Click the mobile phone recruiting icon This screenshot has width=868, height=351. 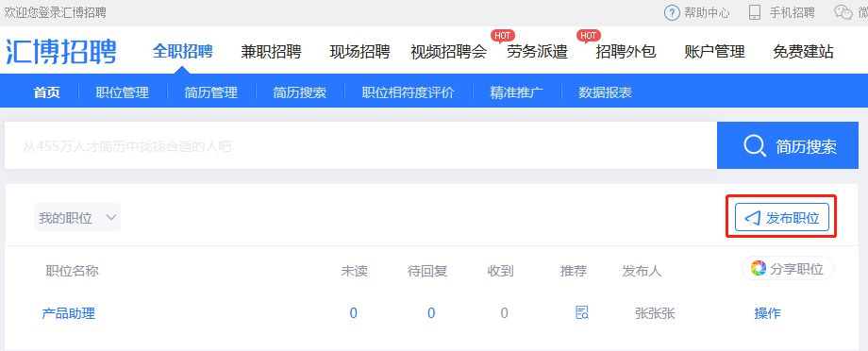click(755, 12)
